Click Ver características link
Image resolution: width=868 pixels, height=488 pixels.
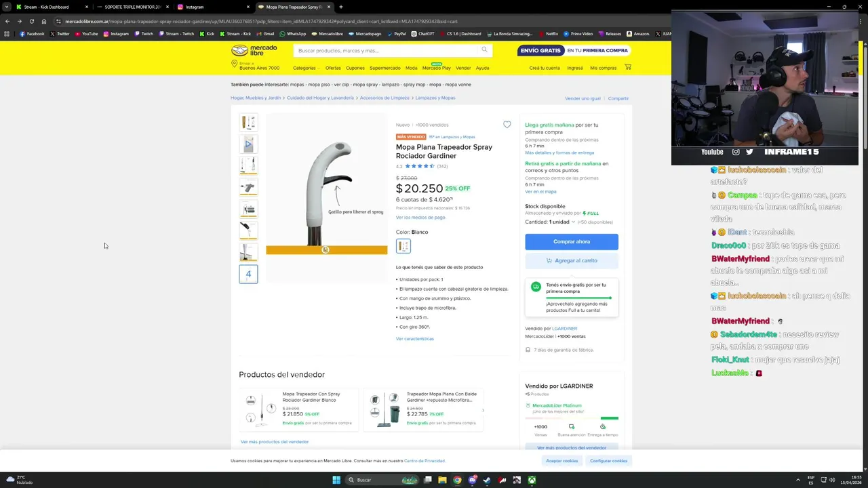(x=415, y=339)
